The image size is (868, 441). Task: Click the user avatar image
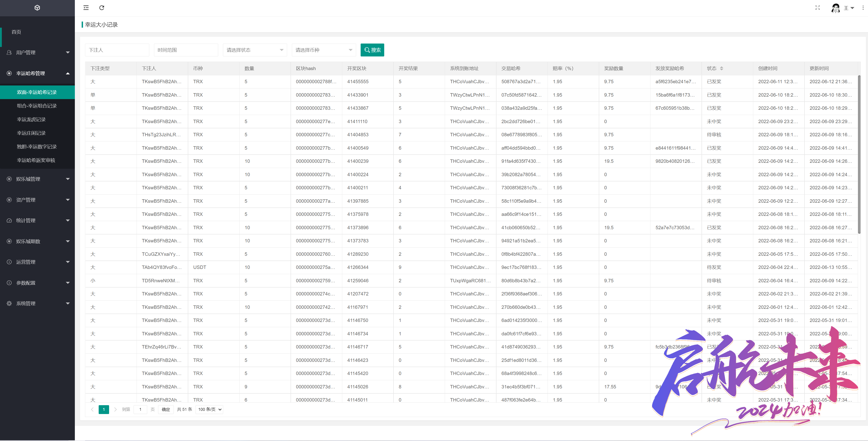coord(835,8)
